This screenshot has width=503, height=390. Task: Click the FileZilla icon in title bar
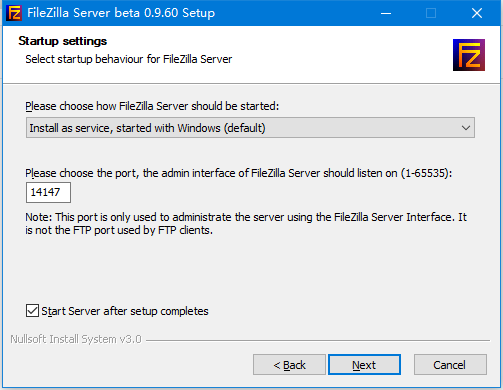point(14,13)
